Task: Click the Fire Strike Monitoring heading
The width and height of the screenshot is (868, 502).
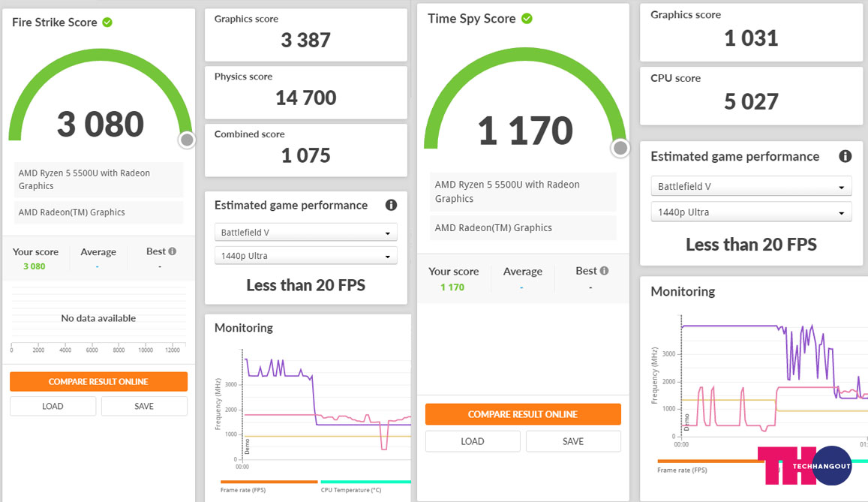Action: click(244, 328)
